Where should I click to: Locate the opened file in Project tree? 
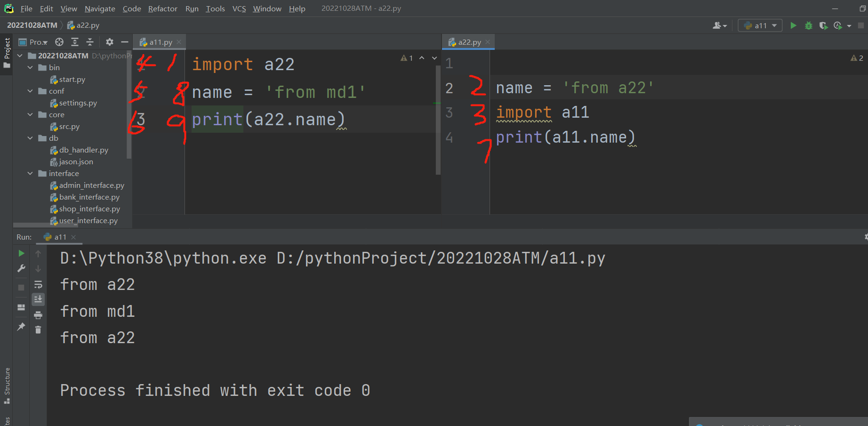59,42
